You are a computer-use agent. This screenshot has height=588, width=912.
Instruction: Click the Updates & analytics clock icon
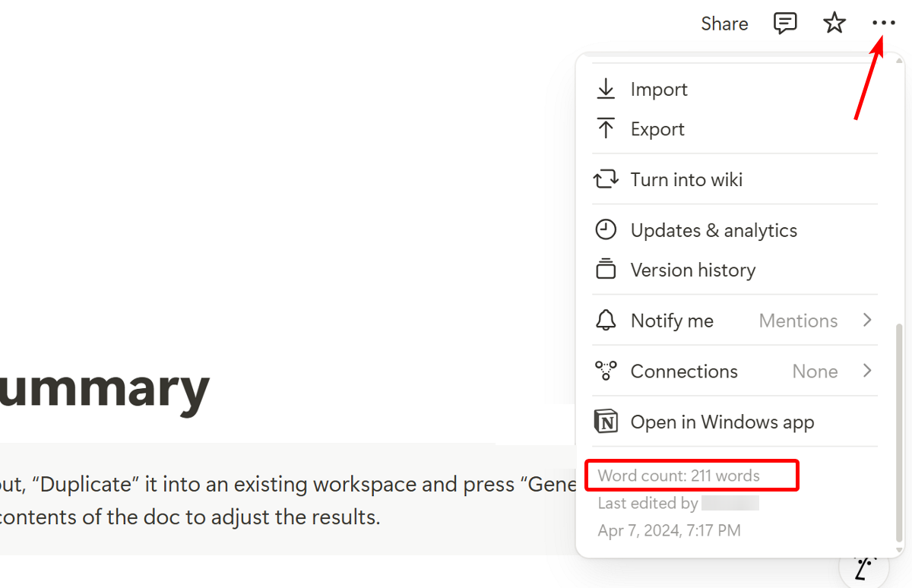click(606, 229)
